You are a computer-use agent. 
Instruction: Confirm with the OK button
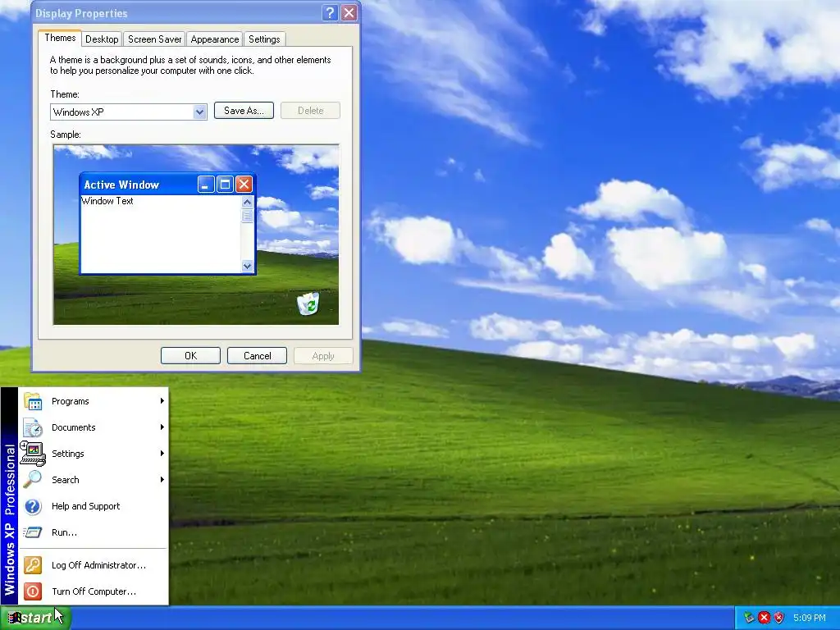(190, 356)
